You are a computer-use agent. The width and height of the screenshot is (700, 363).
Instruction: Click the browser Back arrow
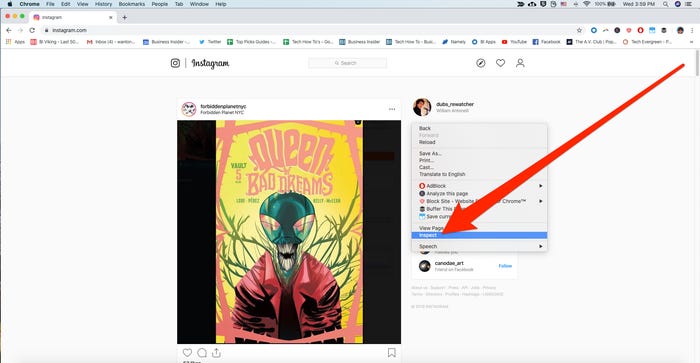pyautogui.click(x=9, y=30)
